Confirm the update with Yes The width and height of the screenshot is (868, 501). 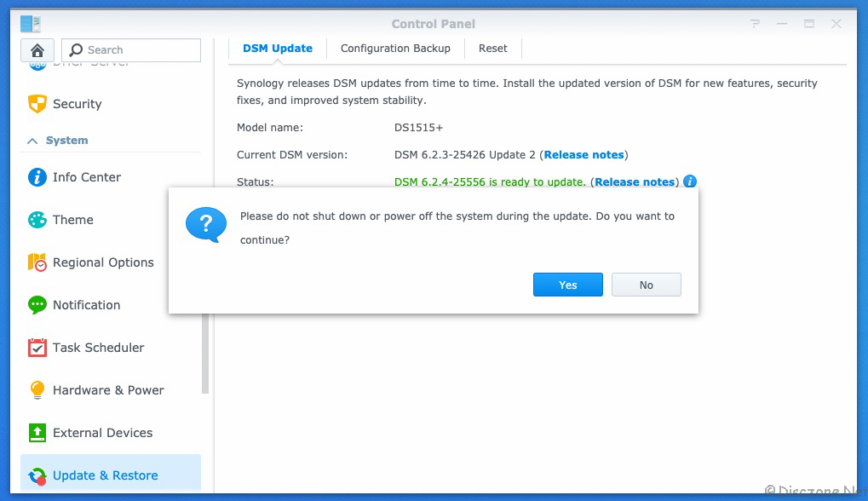point(568,285)
